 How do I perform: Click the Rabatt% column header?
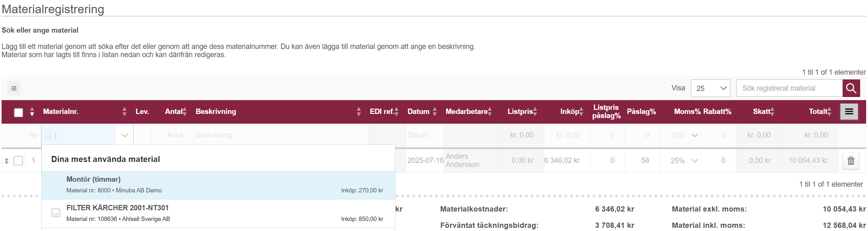click(x=717, y=112)
